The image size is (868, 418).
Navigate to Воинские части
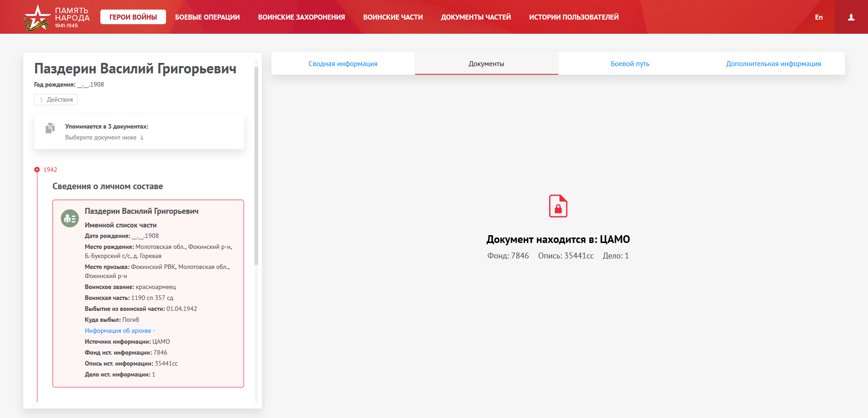(393, 17)
